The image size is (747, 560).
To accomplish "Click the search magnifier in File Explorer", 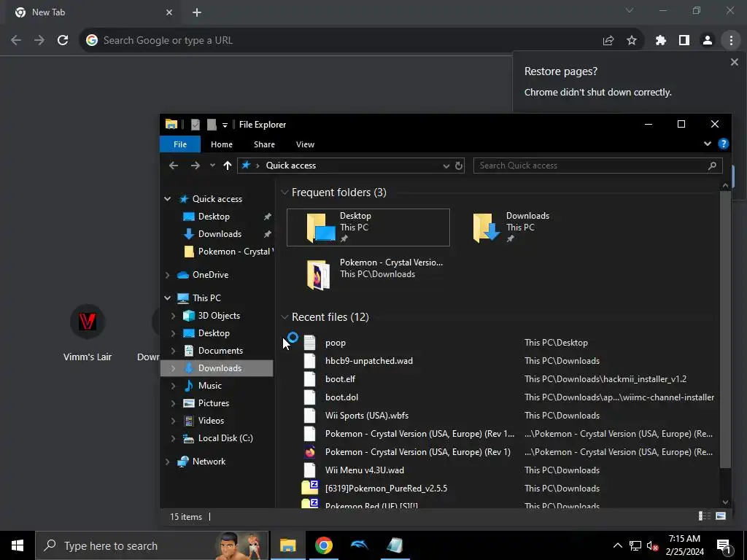I will coord(712,166).
